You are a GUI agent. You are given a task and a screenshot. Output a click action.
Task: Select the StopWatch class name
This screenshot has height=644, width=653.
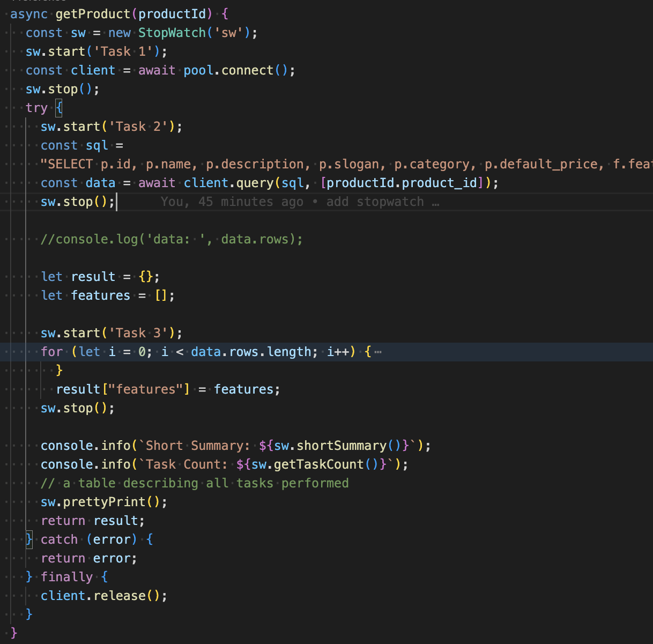(x=172, y=33)
